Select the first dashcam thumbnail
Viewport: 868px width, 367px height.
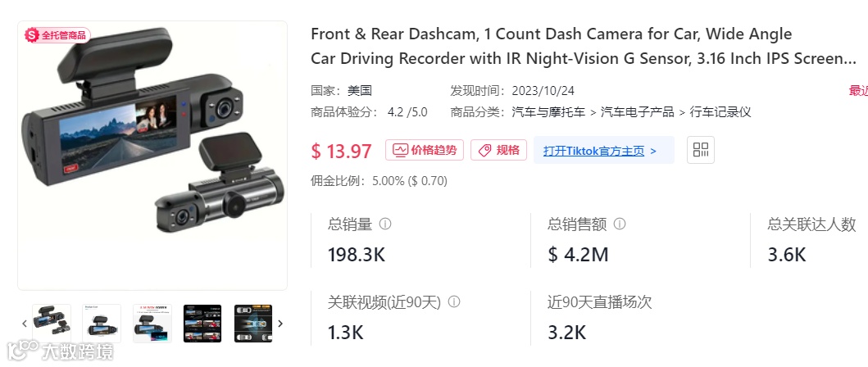(x=52, y=324)
